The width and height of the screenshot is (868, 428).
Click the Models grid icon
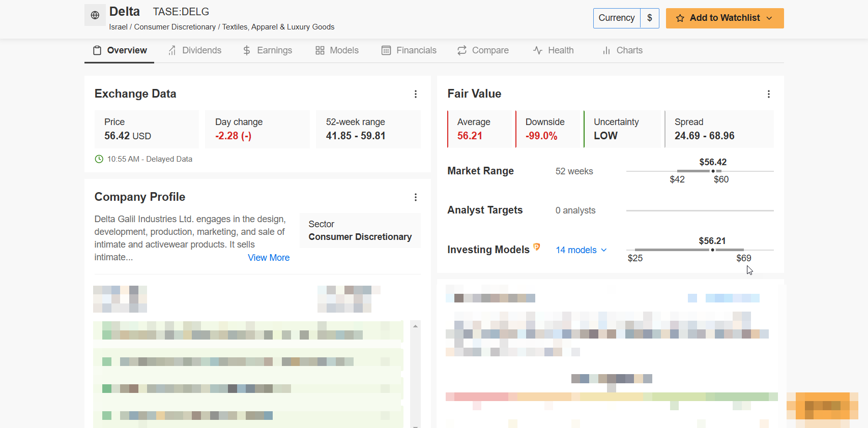[320, 50]
